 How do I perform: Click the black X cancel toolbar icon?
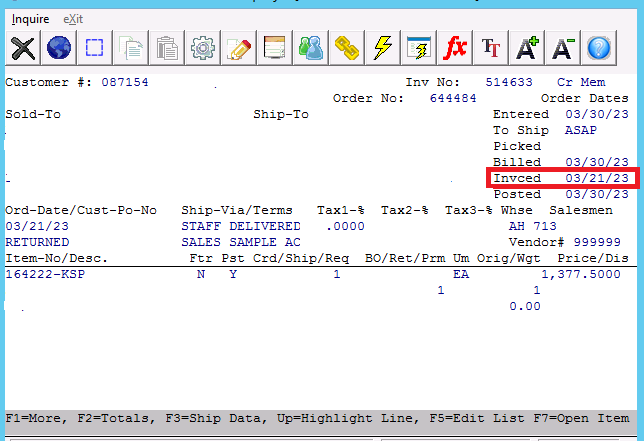point(23,48)
